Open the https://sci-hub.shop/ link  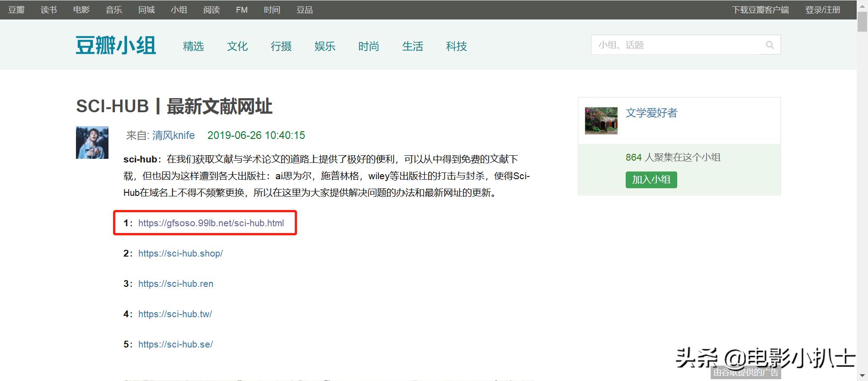pyautogui.click(x=180, y=253)
